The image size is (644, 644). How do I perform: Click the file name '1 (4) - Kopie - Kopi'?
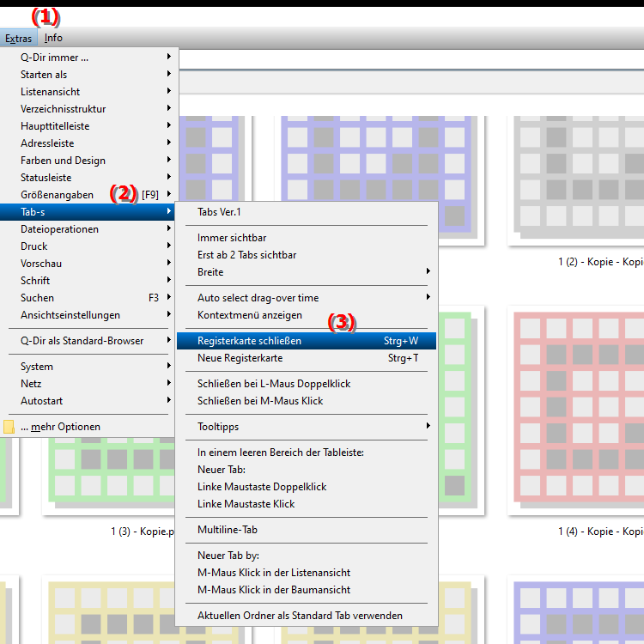coord(601,532)
